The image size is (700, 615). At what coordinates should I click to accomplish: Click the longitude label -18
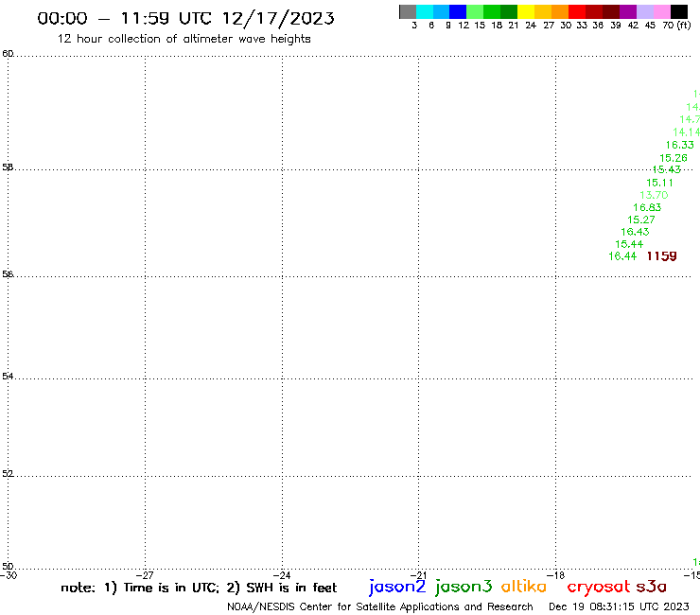click(x=556, y=575)
